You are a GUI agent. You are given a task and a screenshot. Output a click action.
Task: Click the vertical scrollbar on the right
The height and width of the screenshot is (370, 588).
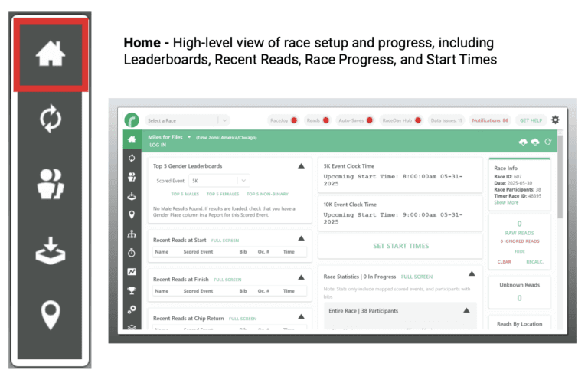point(561,176)
